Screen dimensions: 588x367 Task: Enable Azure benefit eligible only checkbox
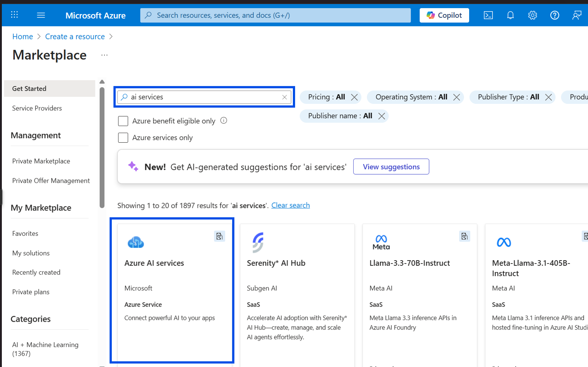(123, 121)
